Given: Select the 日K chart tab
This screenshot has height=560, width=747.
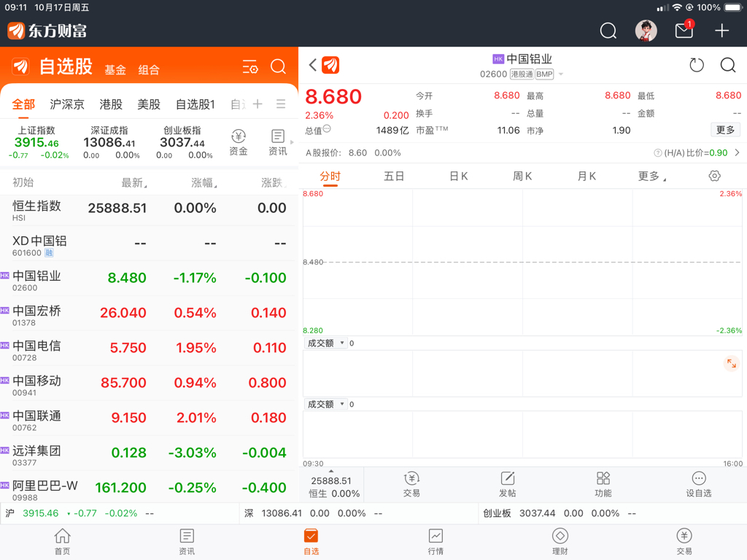Looking at the screenshot, I should [x=459, y=176].
